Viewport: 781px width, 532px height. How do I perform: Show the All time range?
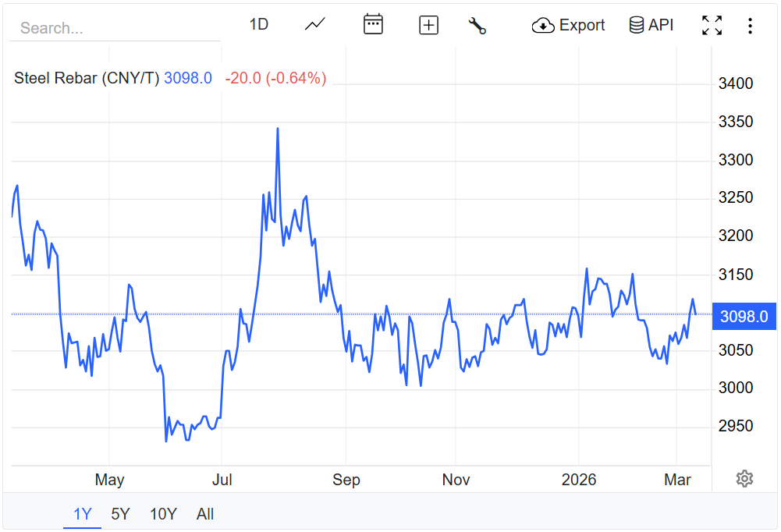coord(205,514)
